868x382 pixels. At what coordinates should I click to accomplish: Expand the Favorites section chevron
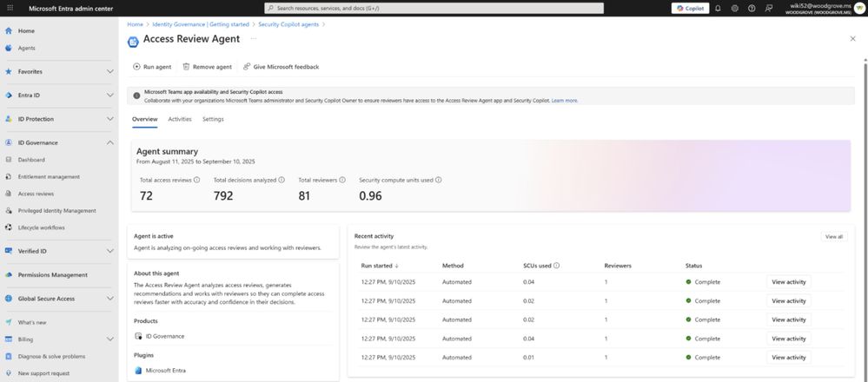coord(110,71)
